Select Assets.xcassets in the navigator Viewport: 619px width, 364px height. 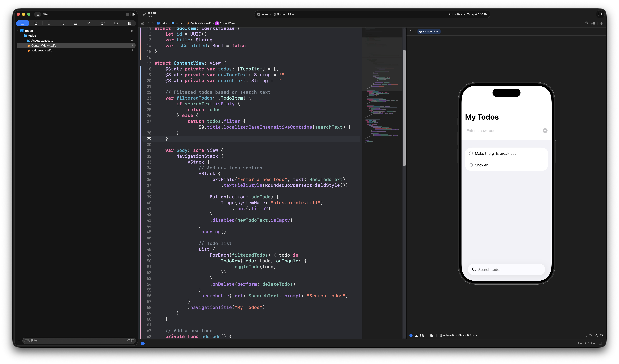click(76, 40)
